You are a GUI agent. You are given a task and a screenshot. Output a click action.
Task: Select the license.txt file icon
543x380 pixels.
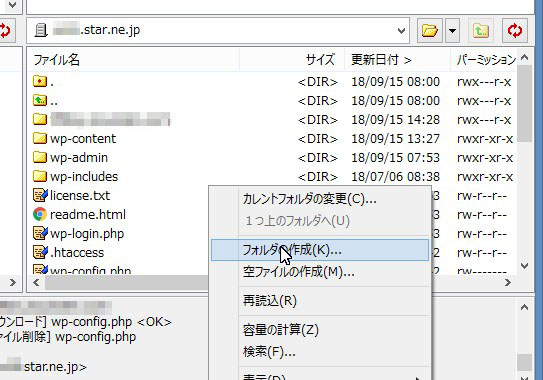pyautogui.click(x=40, y=195)
